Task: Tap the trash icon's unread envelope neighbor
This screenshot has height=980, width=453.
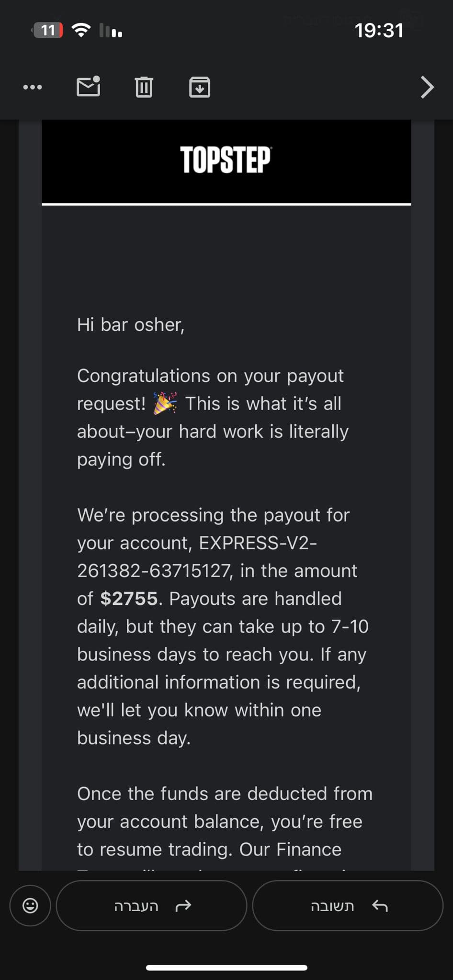Action: (88, 87)
